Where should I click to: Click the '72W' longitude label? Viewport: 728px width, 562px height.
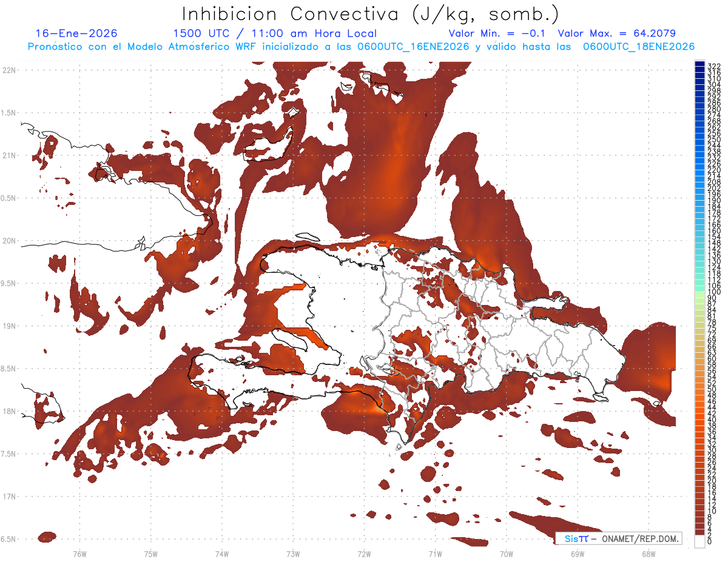(364, 554)
